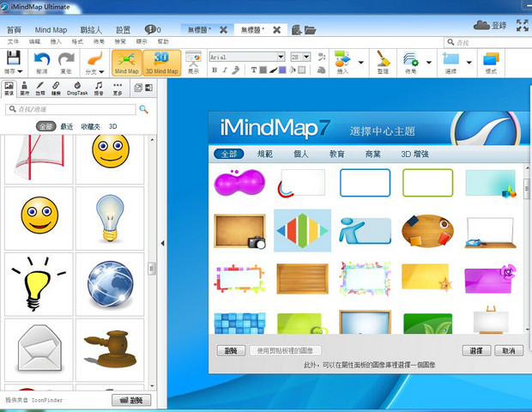The height and width of the screenshot is (412, 532).
Task: Expand the branch (分支) dropdown arrow
Action: [x=101, y=72]
